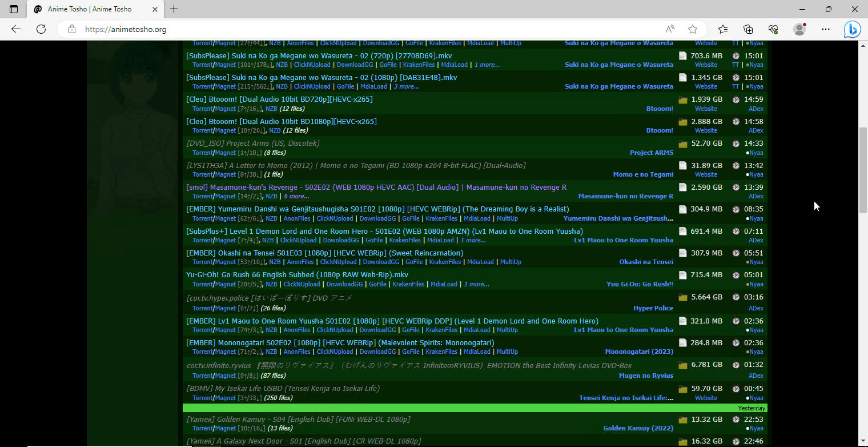Reload the current page

41,29
